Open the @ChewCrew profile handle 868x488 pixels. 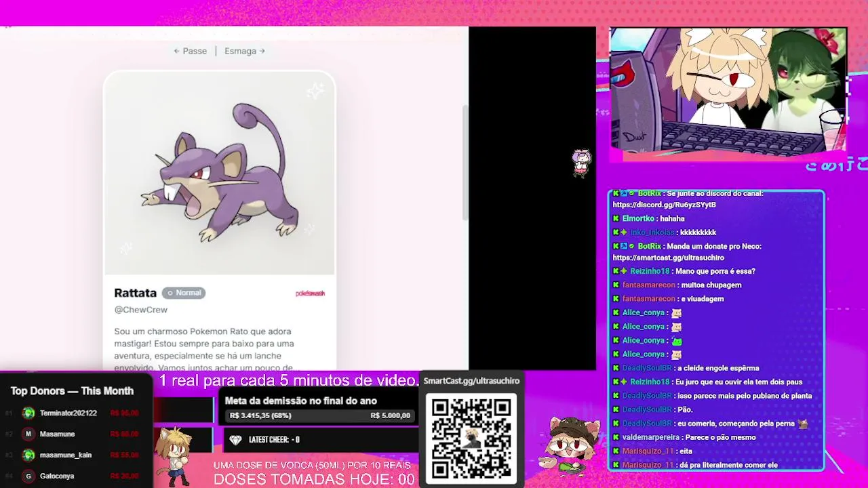click(140, 310)
